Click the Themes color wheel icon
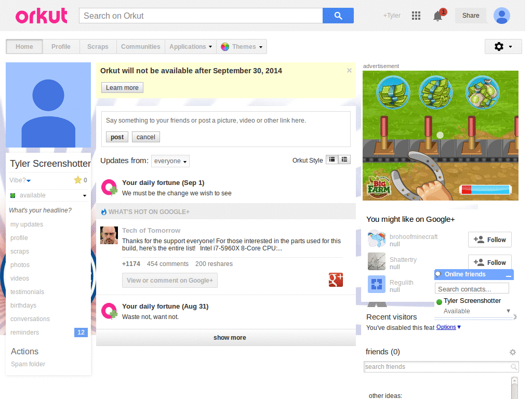 point(225,47)
